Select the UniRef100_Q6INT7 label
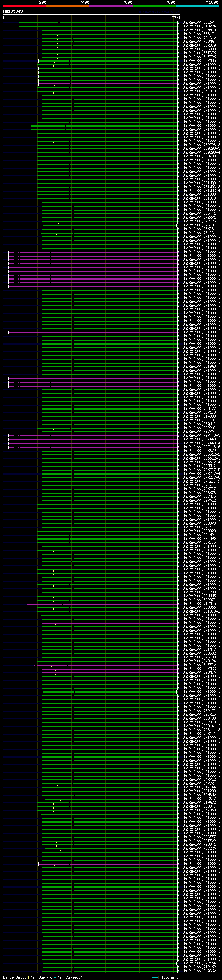The width and height of the screenshot is (222, 980). (x=199, y=649)
